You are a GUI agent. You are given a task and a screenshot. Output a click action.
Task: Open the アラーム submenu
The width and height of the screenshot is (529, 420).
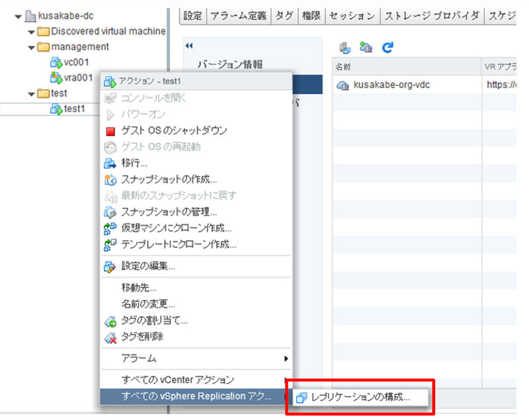(x=196, y=358)
